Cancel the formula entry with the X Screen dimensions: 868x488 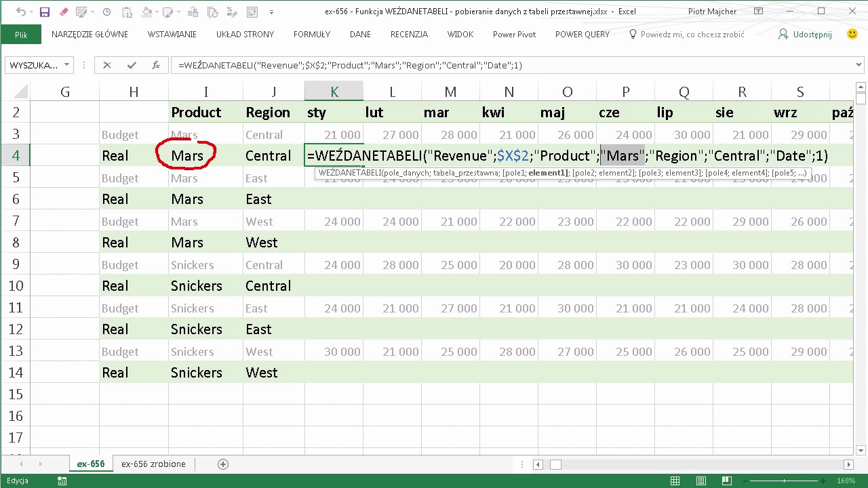[x=106, y=65]
